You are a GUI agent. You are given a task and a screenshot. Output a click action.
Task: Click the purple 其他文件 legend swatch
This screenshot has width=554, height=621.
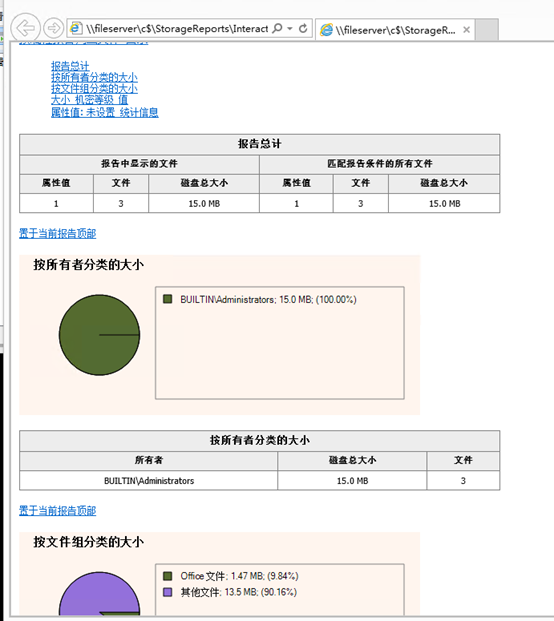pyautogui.click(x=168, y=592)
